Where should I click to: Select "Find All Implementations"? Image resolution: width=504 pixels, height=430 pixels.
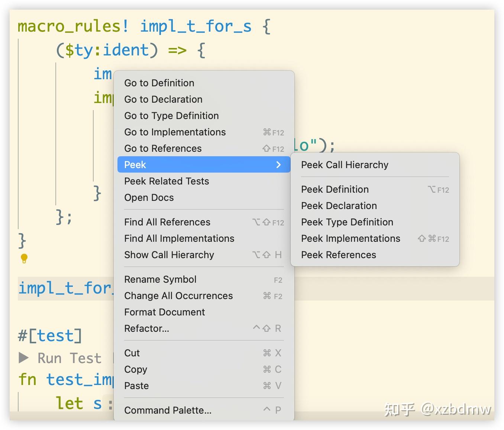coord(180,238)
